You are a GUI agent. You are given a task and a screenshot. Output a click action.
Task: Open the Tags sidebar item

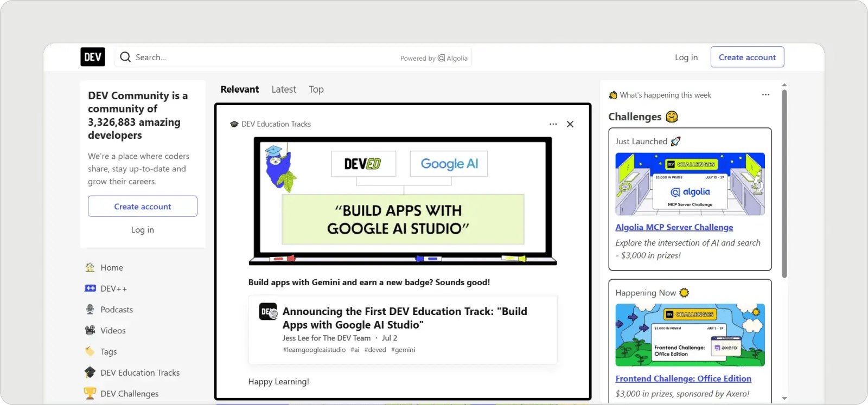pos(108,352)
